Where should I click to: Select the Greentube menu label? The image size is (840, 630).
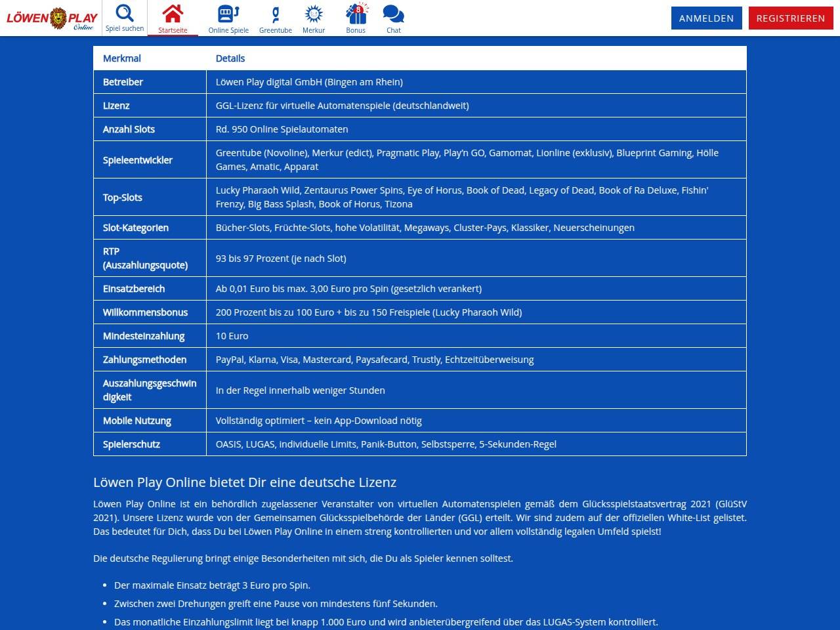pyautogui.click(x=276, y=30)
